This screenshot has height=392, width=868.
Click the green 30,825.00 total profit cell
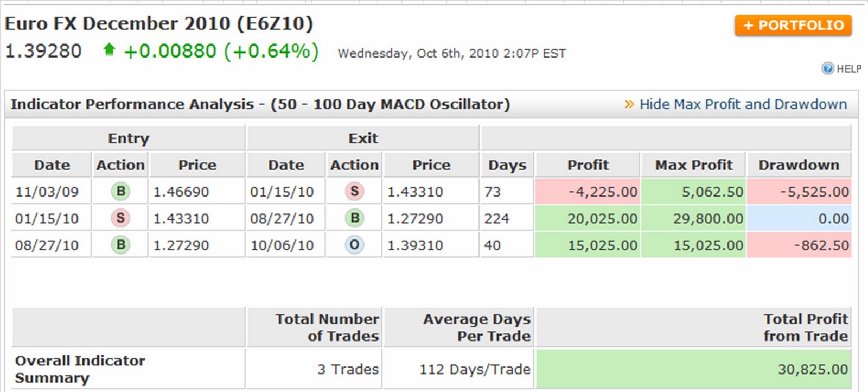pos(693,369)
